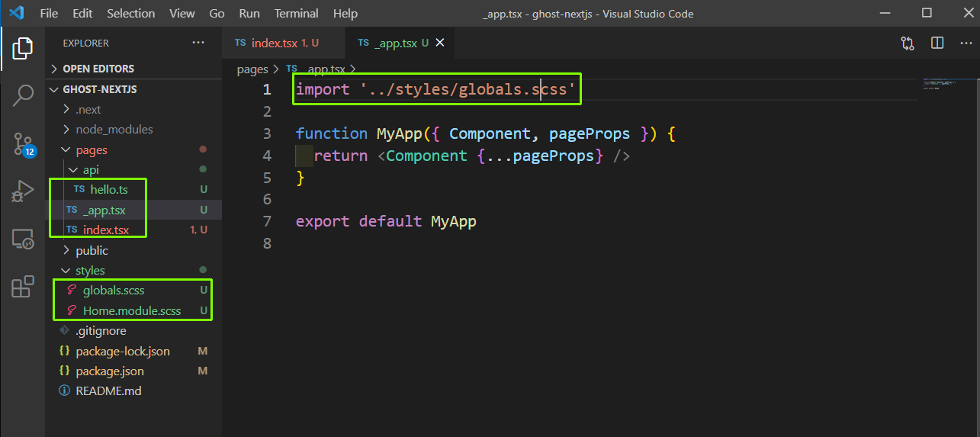Open the Run and Debug view

point(23,191)
